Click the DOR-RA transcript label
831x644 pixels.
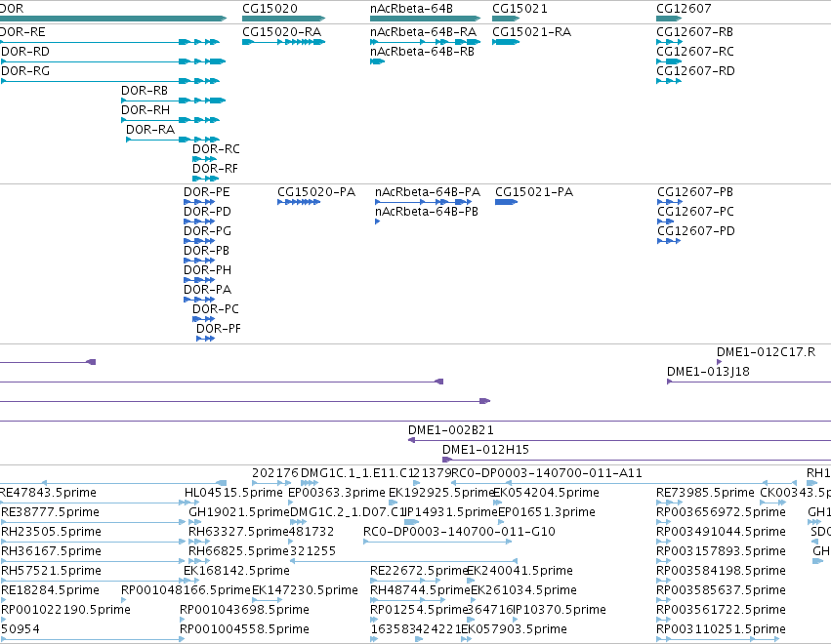(150, 130)
